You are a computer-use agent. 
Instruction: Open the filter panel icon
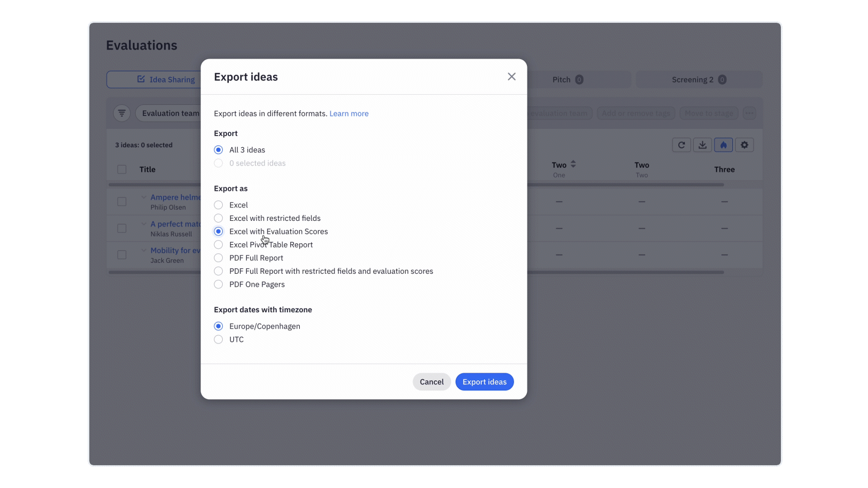[121, 113]
